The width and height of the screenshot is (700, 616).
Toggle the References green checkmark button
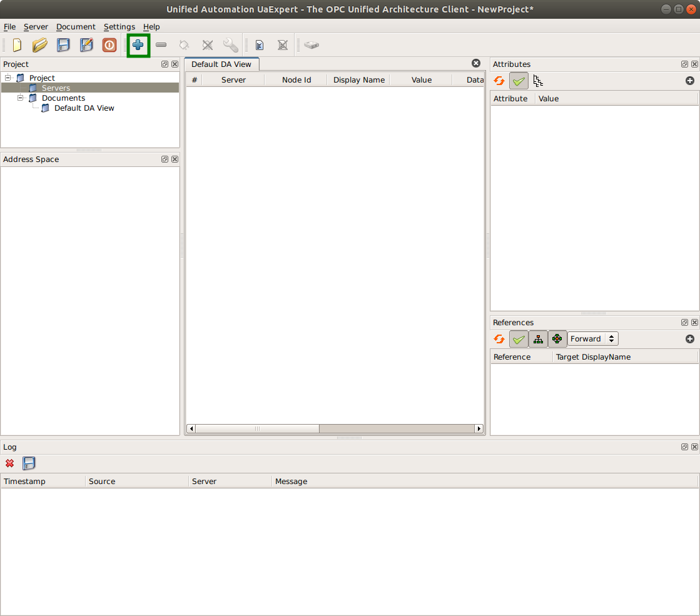click(519, 339)
